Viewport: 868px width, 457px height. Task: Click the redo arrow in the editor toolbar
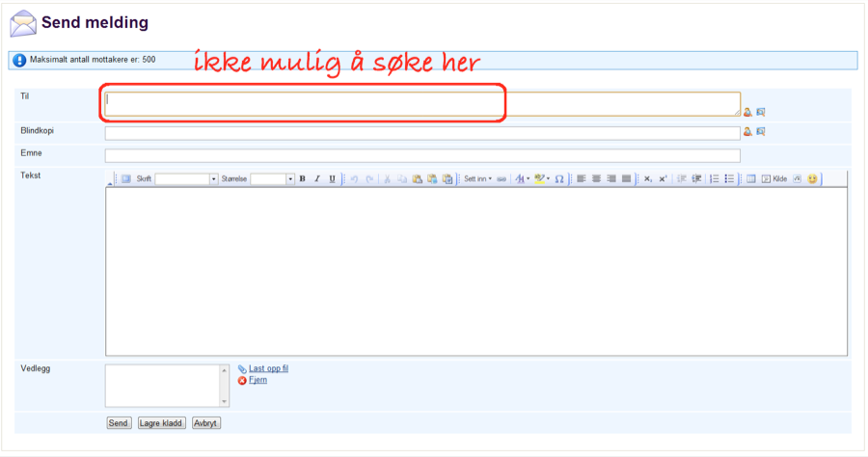pos(369,178)
